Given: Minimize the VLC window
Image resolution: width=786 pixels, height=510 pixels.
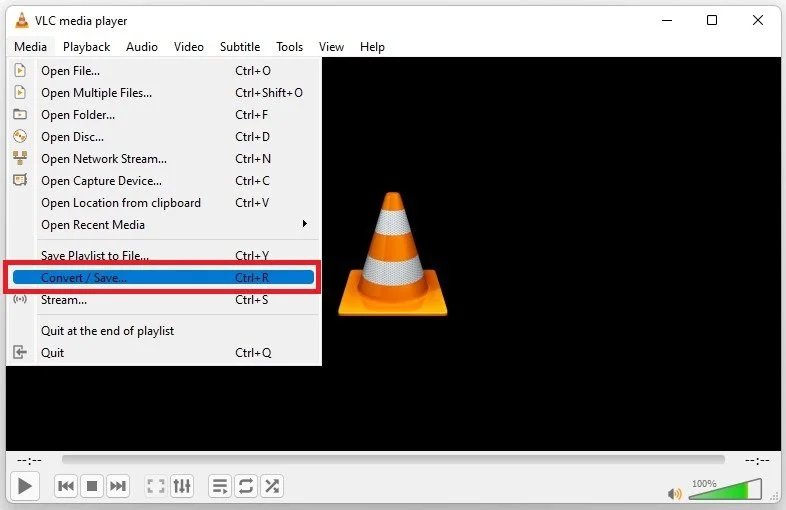Looking at the screenshot, I should click(x=667, y=21).
